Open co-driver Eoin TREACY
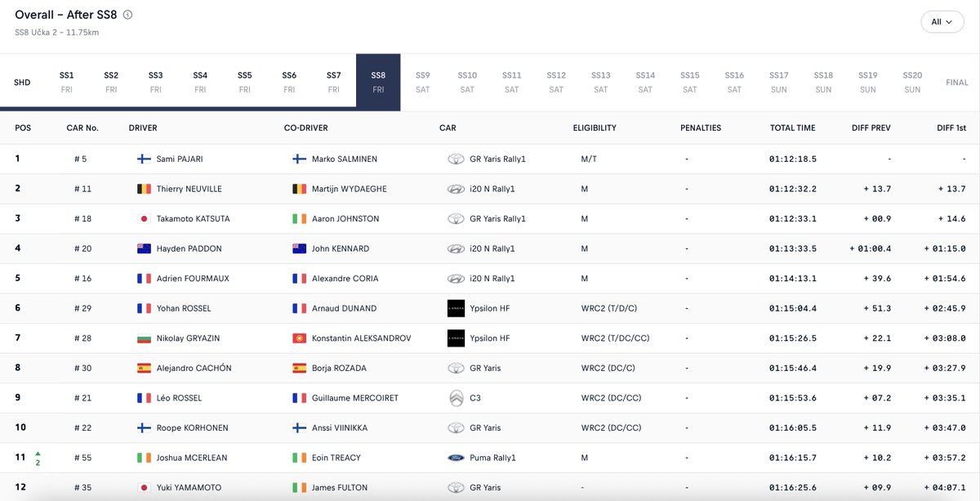The width and height of the screenshot is (980, 501). [336, 458]
